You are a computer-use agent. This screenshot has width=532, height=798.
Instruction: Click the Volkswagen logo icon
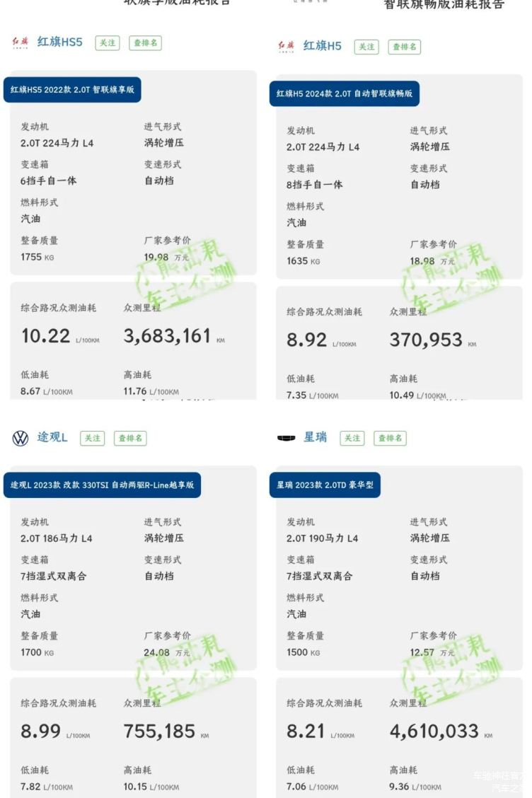coord(21,438)
